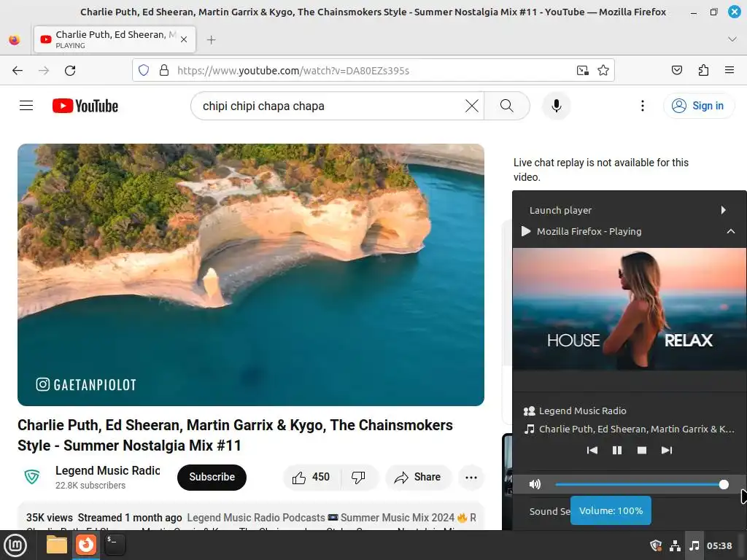The image size is (747, 560).
Task: Open the Legend Music Radio channel avatar
Action: point(32,477)
